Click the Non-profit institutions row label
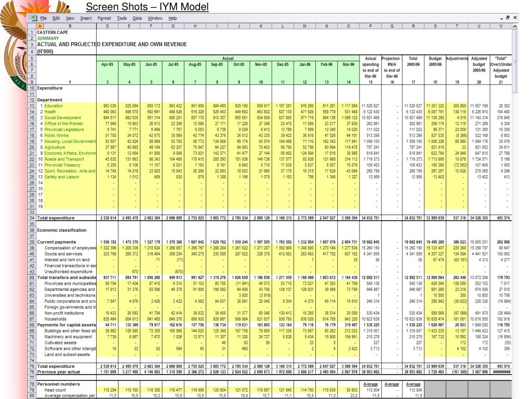Image resolution: width=532 pixels, height=399 pixels. [x=64, y=313]
